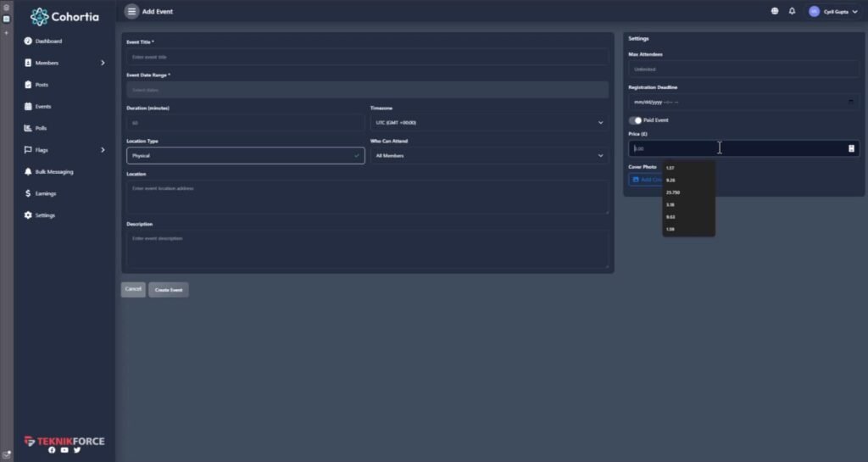Screen dimensions: 868x462
Task: Click the Add Event page title
Action: [157, 12]
